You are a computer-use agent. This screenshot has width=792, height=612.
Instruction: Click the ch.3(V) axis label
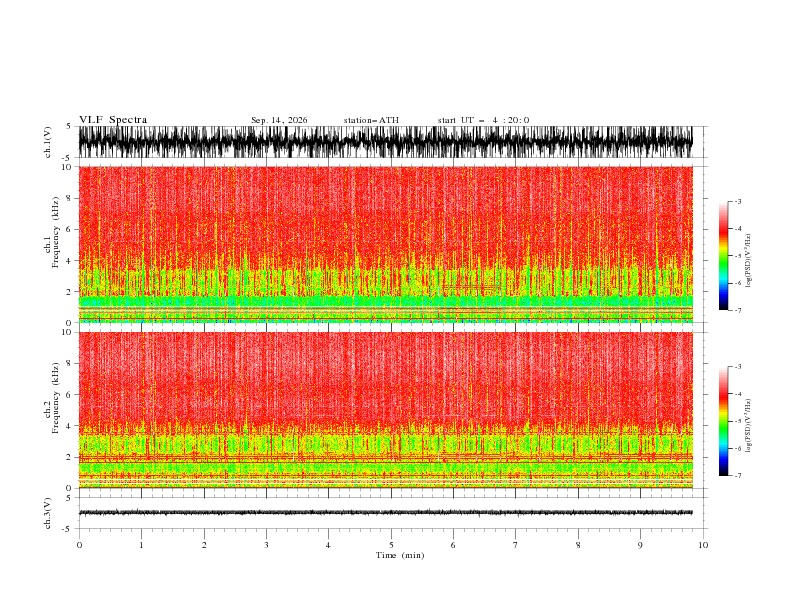tap(47, 513)
